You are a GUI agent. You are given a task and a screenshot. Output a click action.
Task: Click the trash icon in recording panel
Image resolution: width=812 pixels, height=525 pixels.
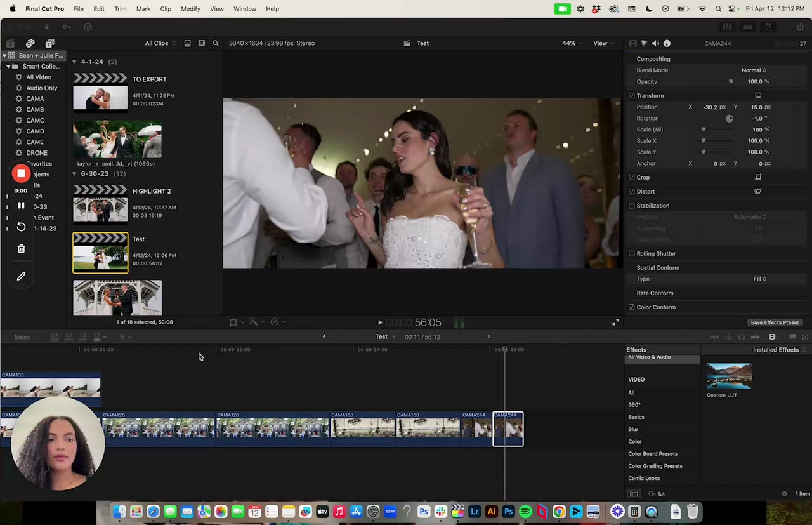point(21,249)
